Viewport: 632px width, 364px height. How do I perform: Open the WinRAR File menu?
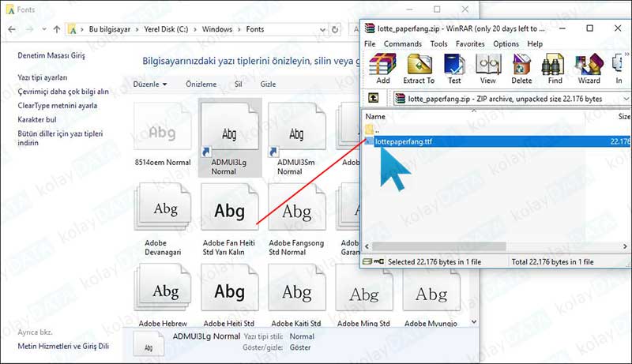tap(370, 43)
